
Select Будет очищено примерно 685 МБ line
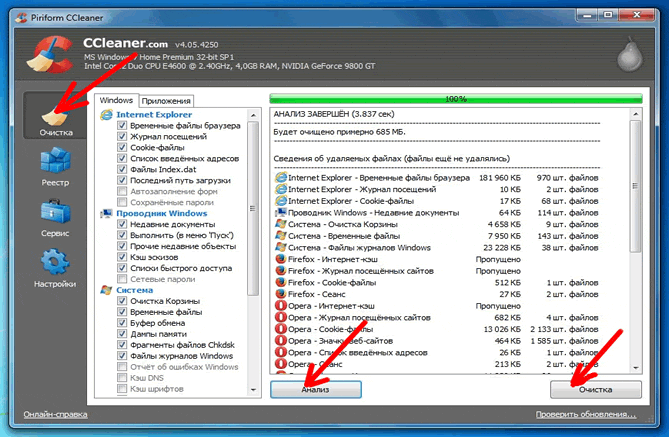[x=340, y=132]
